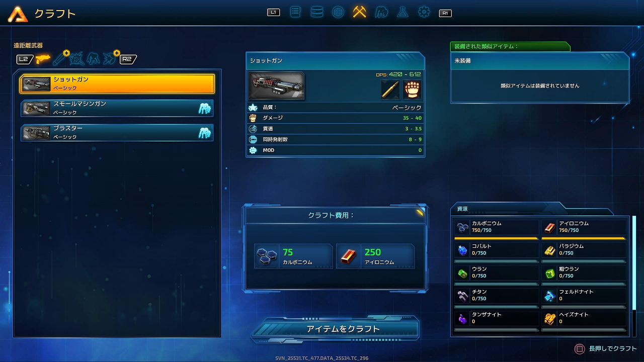
Task: Open the notes list tab icon
Action: (295, 12)
